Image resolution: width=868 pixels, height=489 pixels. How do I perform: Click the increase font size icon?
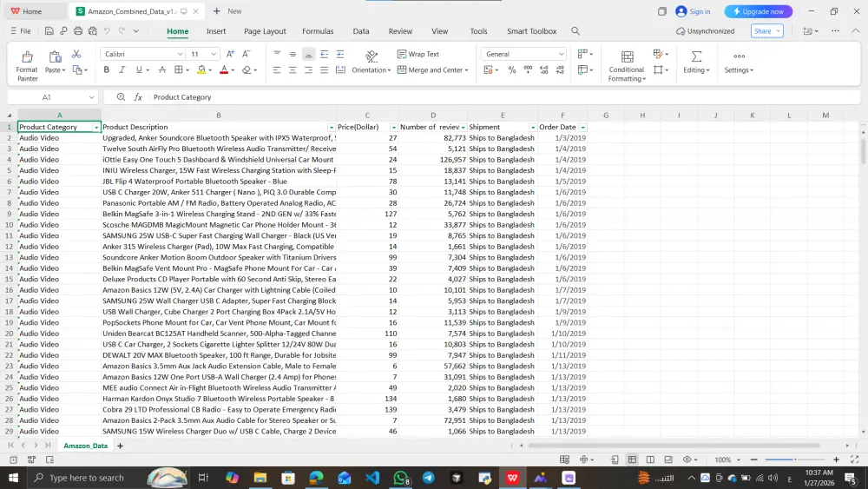230,54
